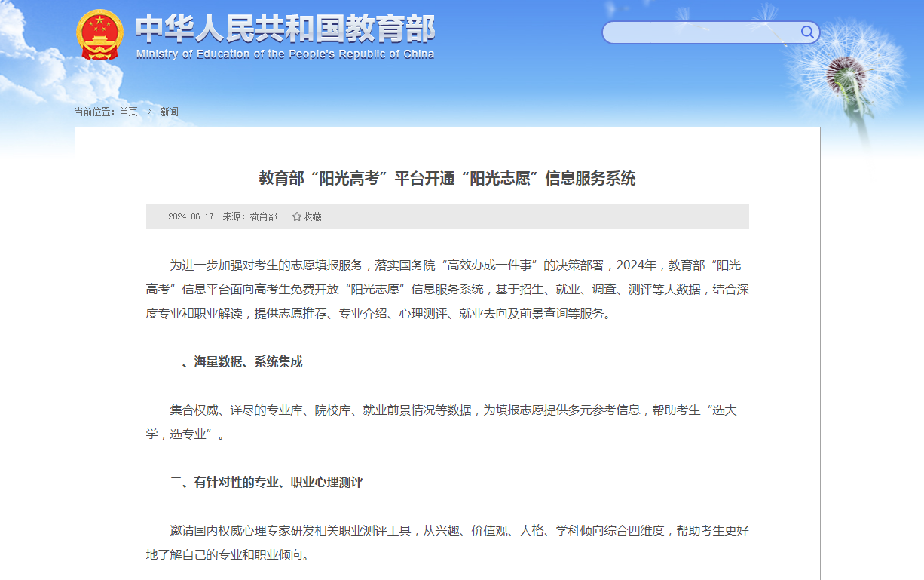Viewport: 924px width, 580px height.
Task: Focus the search input box
Action: point(701,32)
